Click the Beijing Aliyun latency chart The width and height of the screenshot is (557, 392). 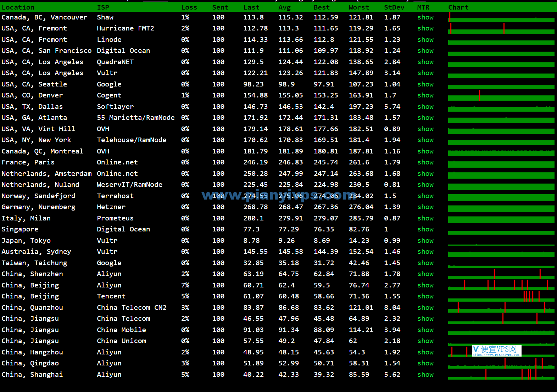(x=501, y=285)
